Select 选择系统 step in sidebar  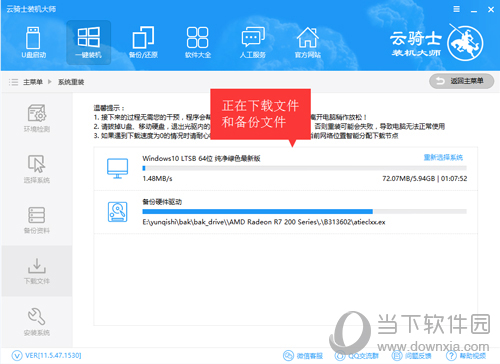pyautogui.click(x=37, y=169)
